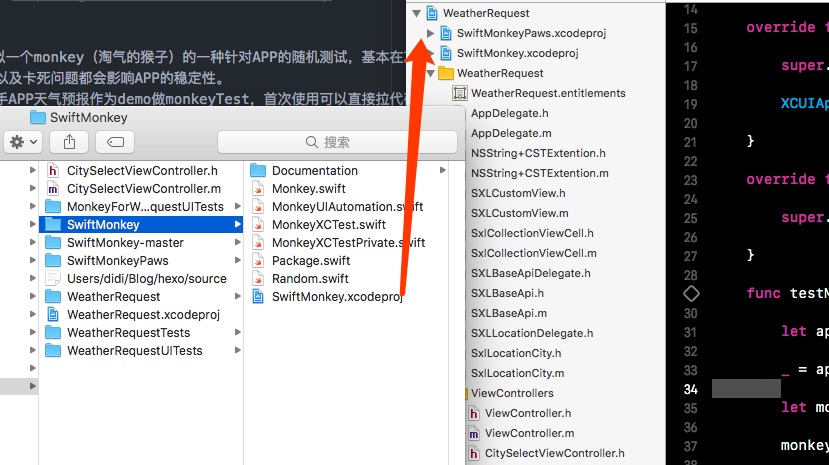Image resolution: width=829 pixels, height=465 pixels.
Task: Click the CitySelectViewController.m file icon
Action: pos(53,189)
